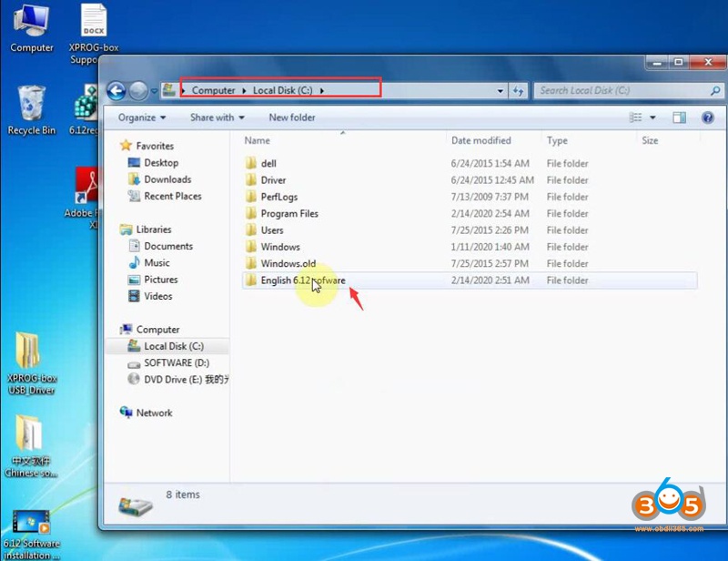The image size is (728, 561).
Task: Click the Refresh button in address bar
Action: tap(518, 91)
